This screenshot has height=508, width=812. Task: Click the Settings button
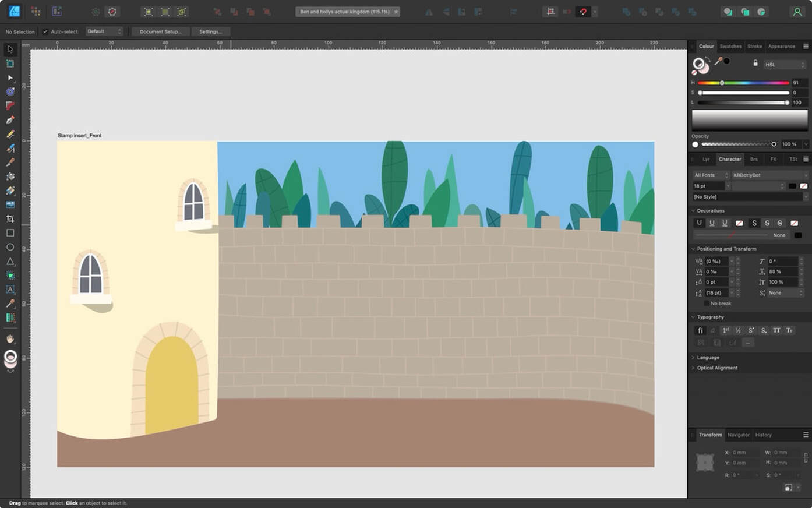[210, 31]
